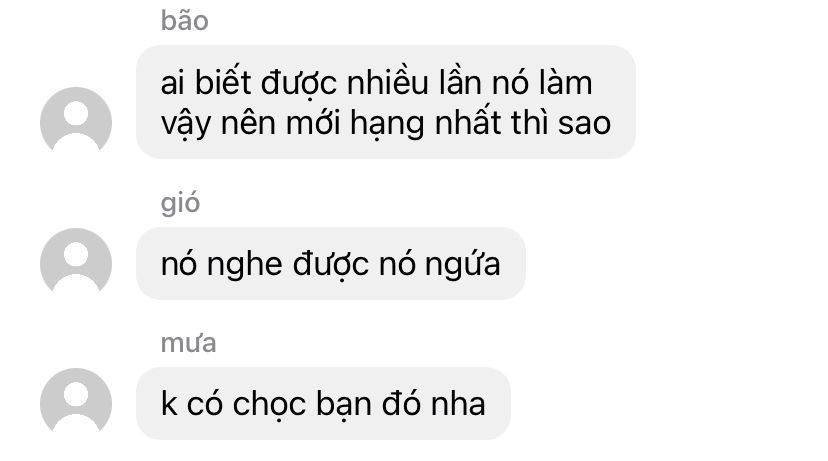Select the 'nó nghe được nó ngứa' bubble
The height and width of the screenshot is (461, 828).
[331, 264]
